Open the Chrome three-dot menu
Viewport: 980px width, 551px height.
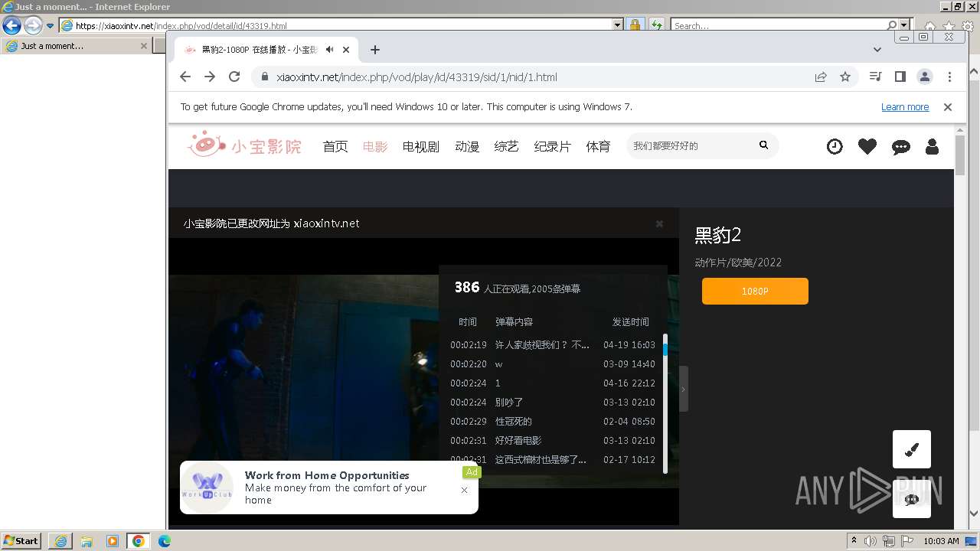pyautogui.click(x=949, y=77)
